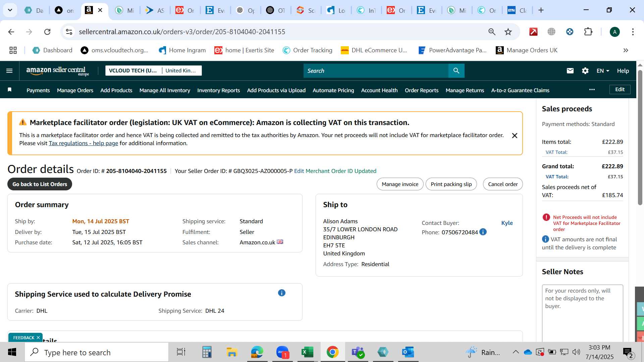Open the settings gear icon
644x362 pixels.
(585, 71)
